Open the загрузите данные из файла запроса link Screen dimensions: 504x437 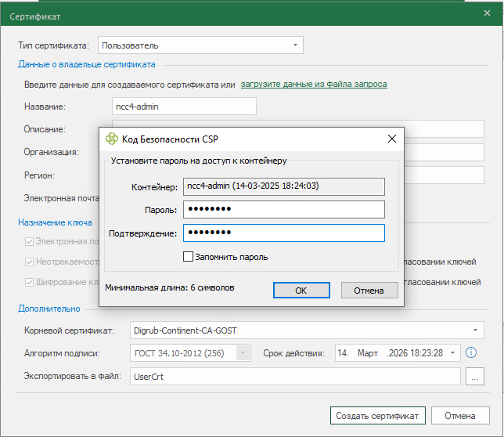coord(314,84)
